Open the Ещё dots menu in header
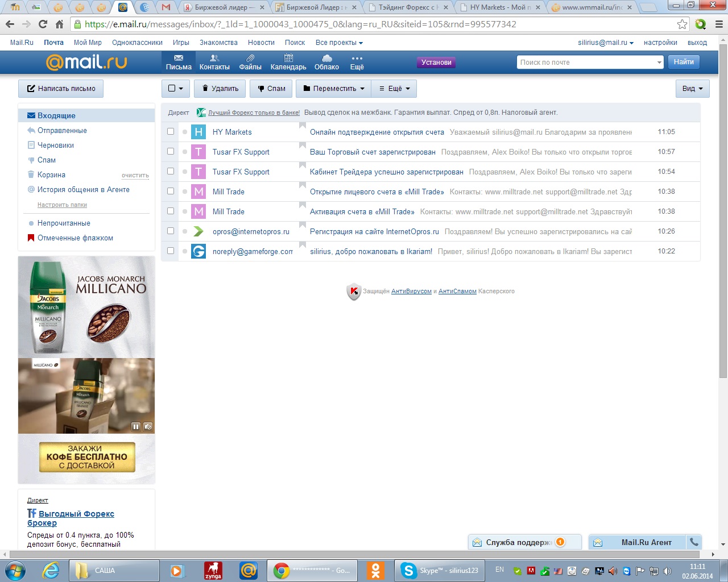This screenshot has width=728, height=582. [357, 63]
